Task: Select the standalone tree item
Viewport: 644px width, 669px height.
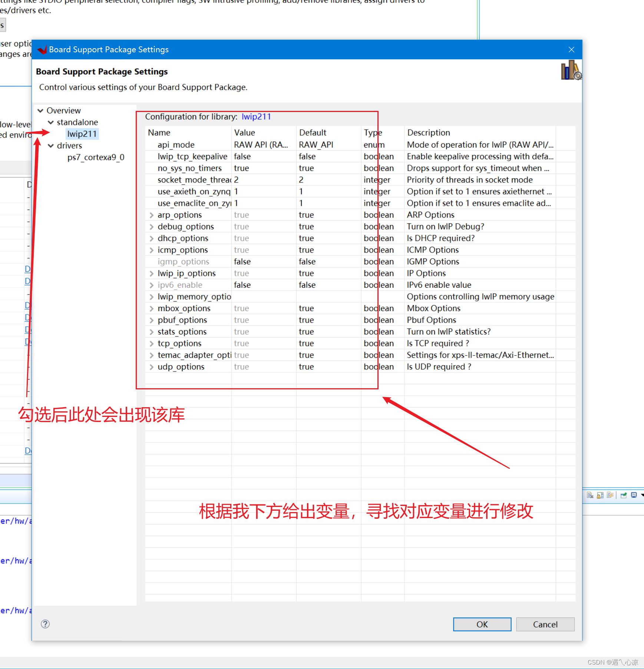Action: (77, 122)
